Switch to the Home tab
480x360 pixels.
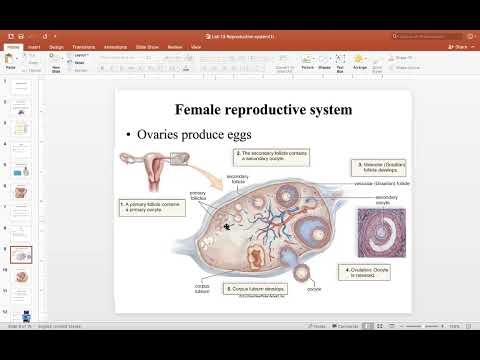pos(14,47)
